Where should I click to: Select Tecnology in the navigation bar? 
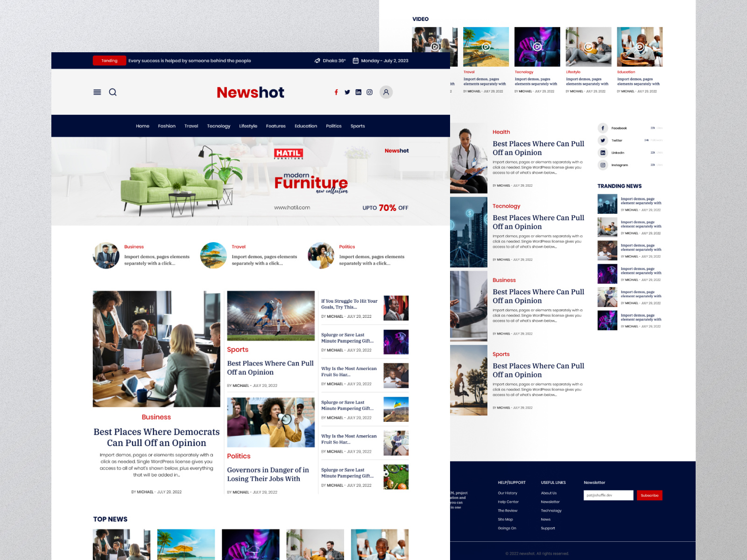219,126
